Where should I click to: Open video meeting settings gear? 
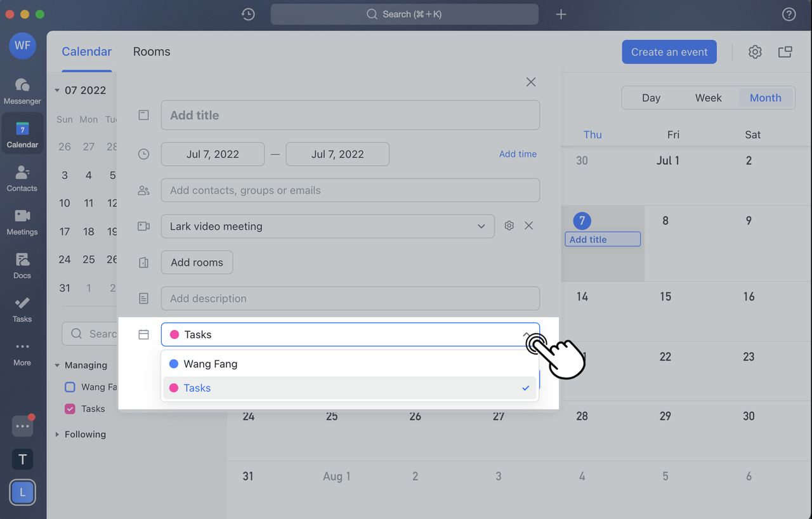click(x=509, y=226)
